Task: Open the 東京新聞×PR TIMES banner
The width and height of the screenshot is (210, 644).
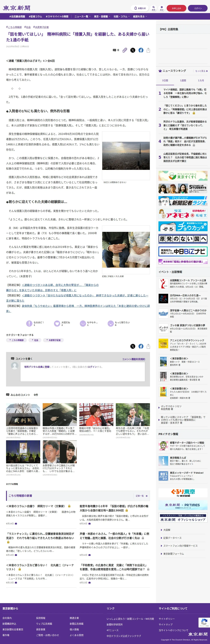Action: (183, 505)
